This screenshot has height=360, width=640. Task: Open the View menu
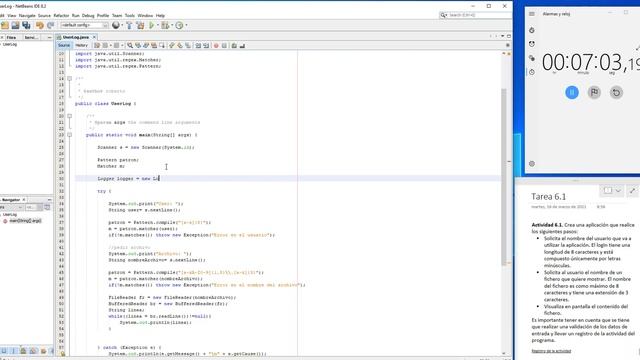point(12,16)
